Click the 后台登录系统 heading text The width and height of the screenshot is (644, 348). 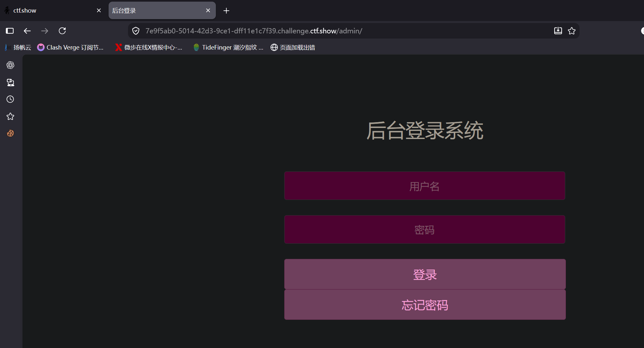click(x=425, y=131)
